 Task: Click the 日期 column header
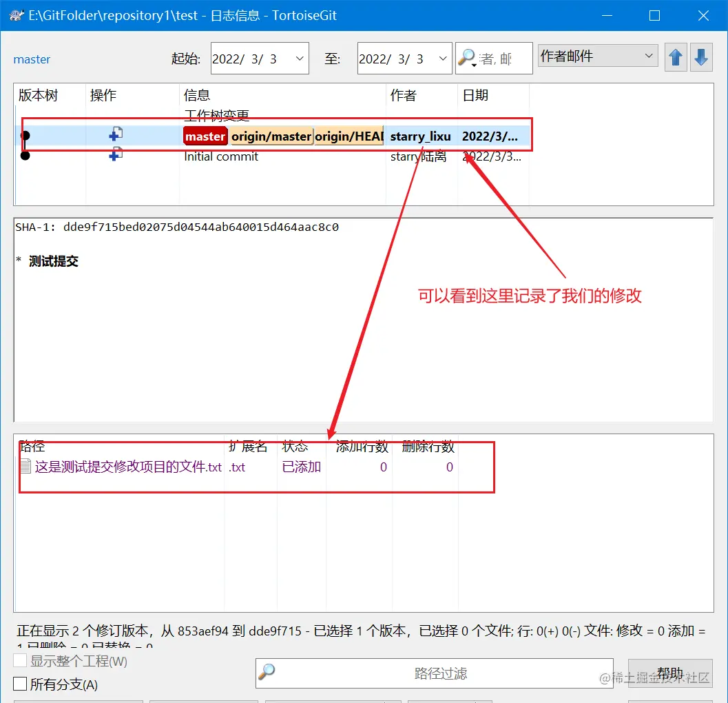pos(475,95)
